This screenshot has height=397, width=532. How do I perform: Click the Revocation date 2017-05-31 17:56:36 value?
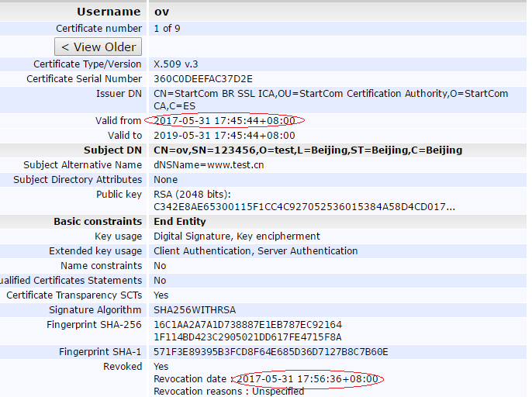(307, 379)
